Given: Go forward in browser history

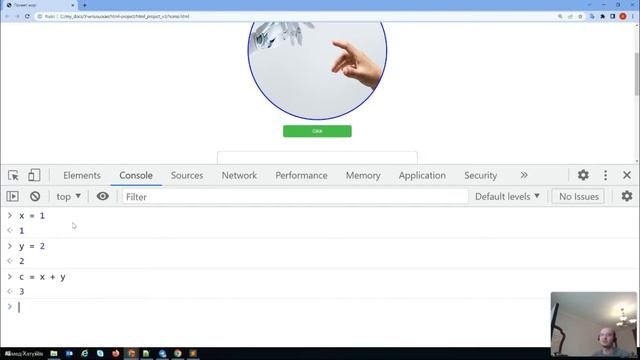Looking at the screenshot, I should coord(17,16).
